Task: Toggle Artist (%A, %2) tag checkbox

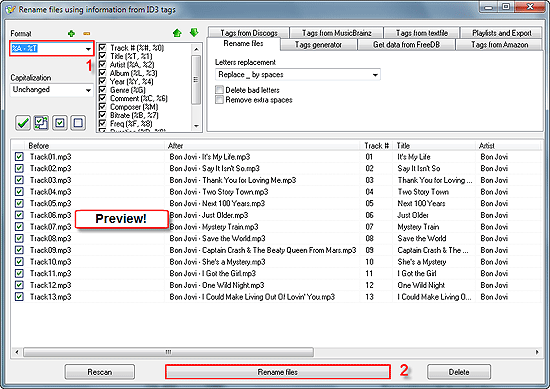Action: [x=102, y=64]
